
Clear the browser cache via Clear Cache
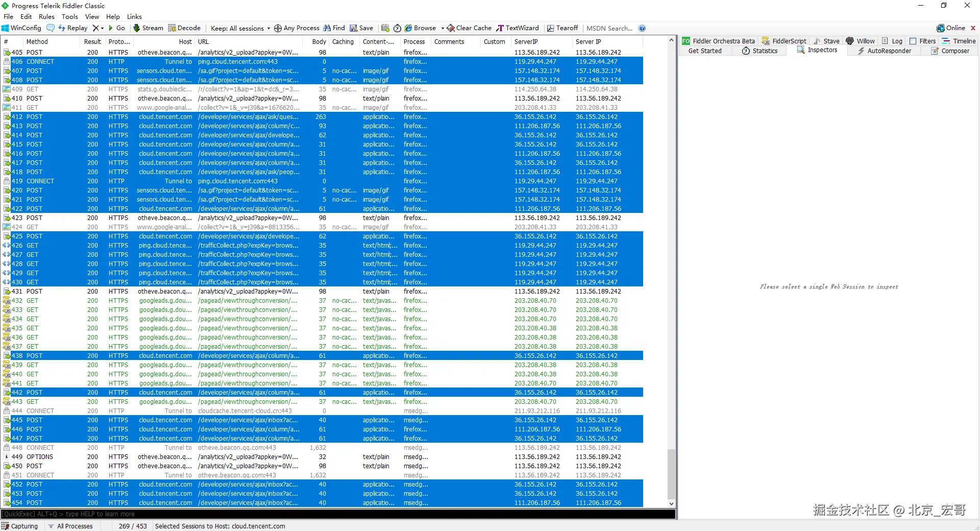tap(469, 28)
